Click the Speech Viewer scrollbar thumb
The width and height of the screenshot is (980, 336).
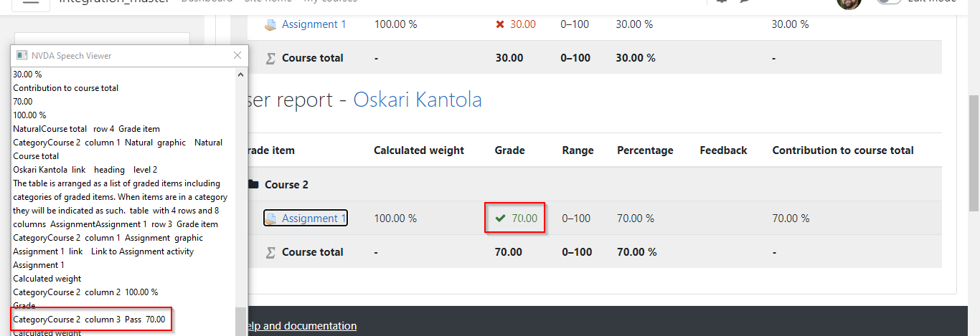[x=240, y=322]
